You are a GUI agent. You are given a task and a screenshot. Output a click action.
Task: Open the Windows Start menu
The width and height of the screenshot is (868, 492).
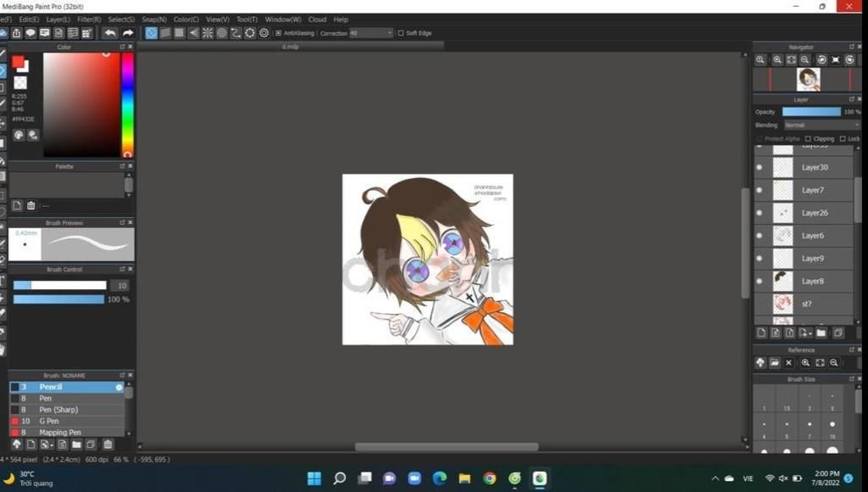(x=314, y=478)
